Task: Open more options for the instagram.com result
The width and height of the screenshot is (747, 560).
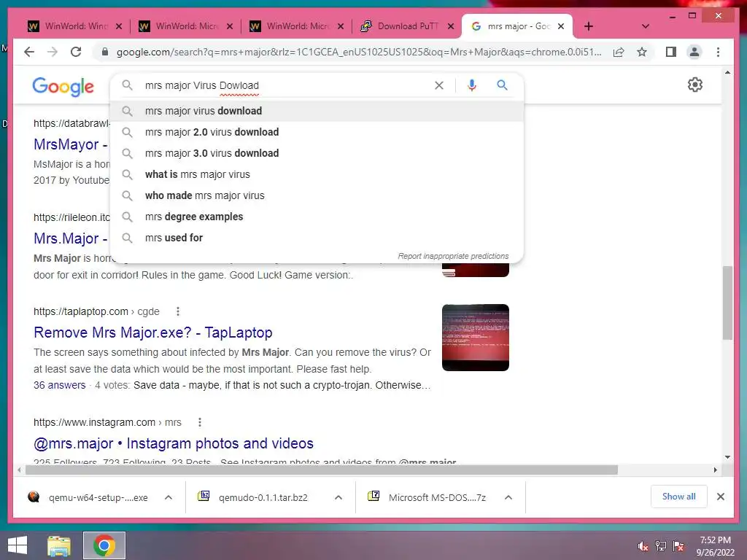Action: (200, 422)
